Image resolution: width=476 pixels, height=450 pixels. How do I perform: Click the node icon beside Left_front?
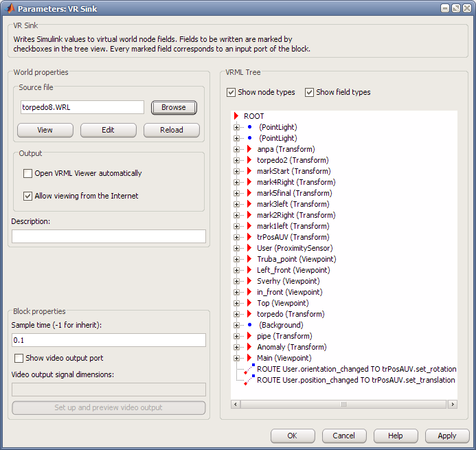pos(249,270)
